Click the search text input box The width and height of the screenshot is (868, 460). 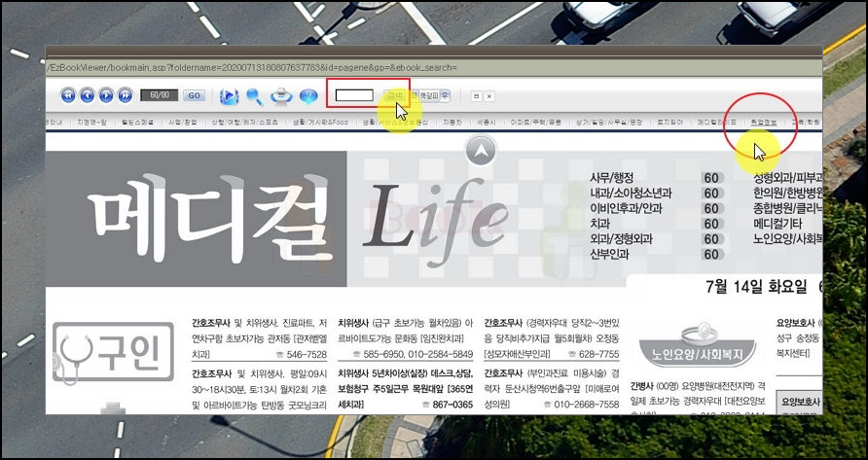coord(354,95)
